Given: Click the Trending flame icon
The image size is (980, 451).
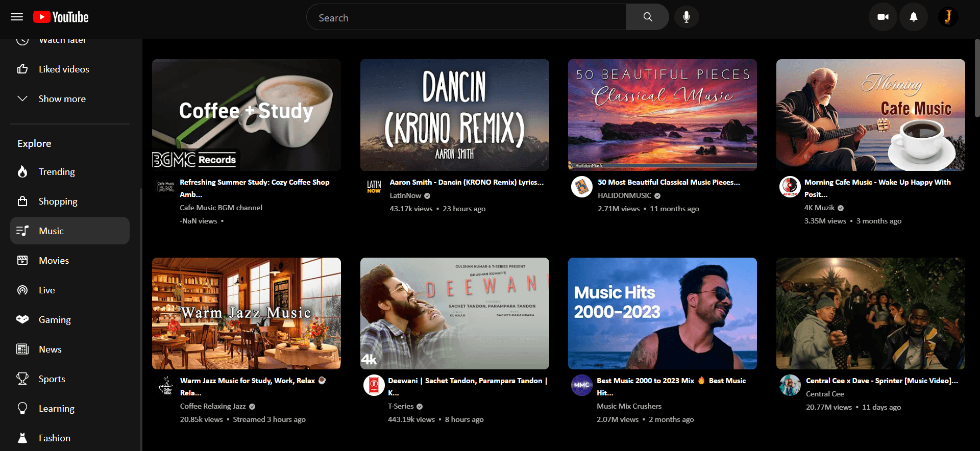Looking at the screenshot, I should pyautogui.click(x=22, y=171).
